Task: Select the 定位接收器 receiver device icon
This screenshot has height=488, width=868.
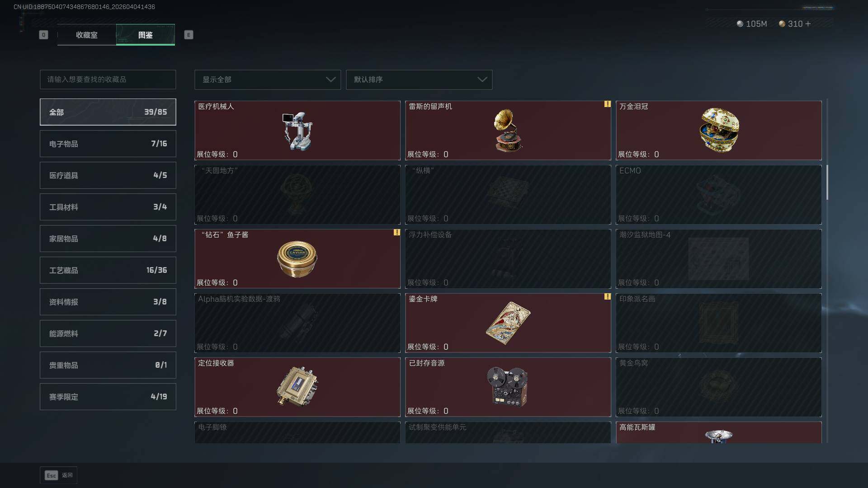Action: pos(297,387)
